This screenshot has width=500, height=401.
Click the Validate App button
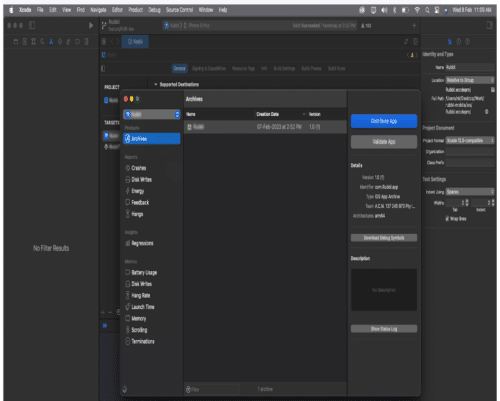point(384,142)
